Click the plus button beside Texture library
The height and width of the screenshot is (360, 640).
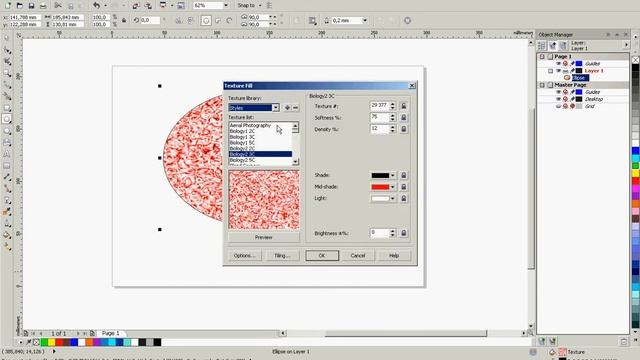tap(287, 108)
